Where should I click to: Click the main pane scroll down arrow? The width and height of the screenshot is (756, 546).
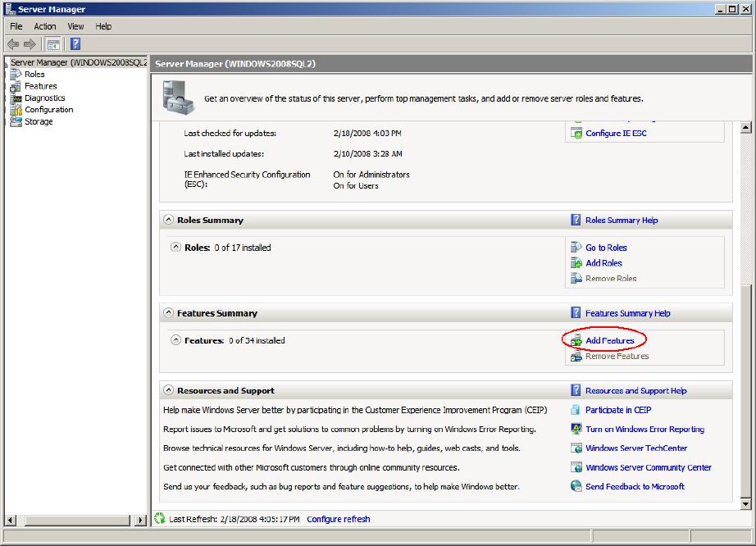coord(745,504)
